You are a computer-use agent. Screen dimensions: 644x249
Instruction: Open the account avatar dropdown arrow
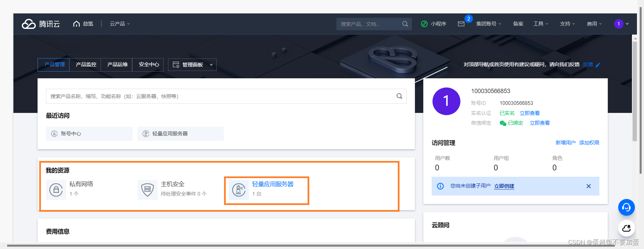[627, 24]
